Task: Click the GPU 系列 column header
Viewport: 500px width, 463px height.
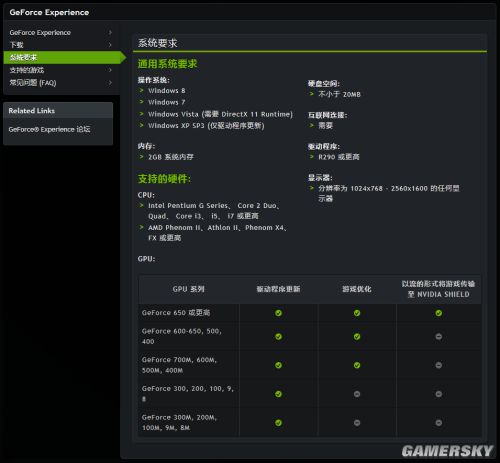Action: 189,289
